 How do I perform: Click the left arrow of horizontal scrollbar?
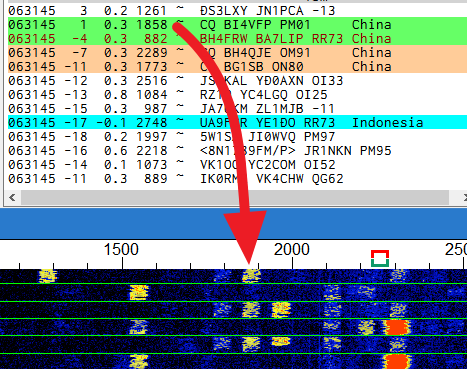click(13, 198)
